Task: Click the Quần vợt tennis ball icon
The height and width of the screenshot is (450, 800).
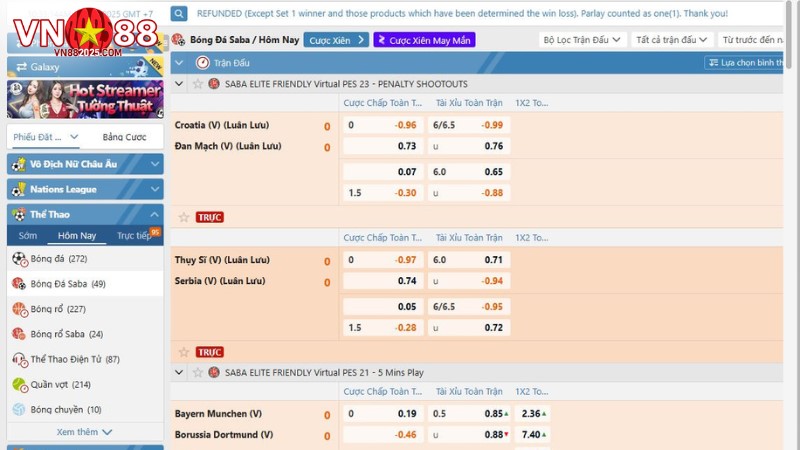Action: (x=19, y=385)
